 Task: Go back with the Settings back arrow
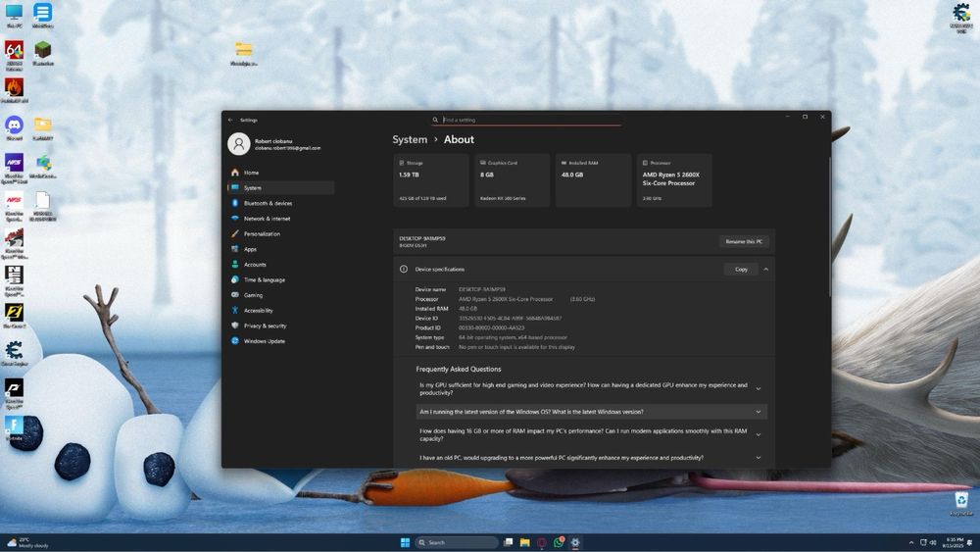coord(230,120)
